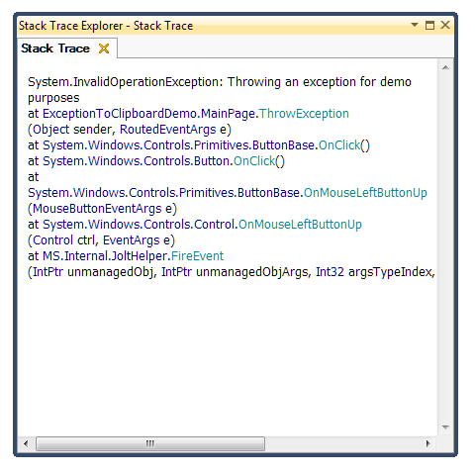Click the EventArgs parameter type
The height and width of the screenshot is (476, 475).
pos(132,240)
